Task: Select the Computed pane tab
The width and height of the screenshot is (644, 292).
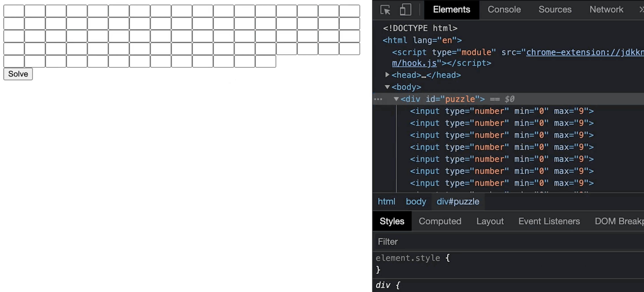Action: point(440,221)
